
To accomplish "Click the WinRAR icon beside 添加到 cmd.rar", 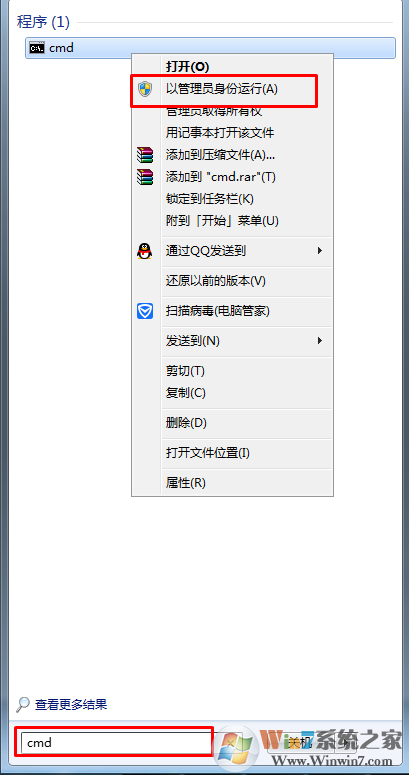I will click(144, 176).
